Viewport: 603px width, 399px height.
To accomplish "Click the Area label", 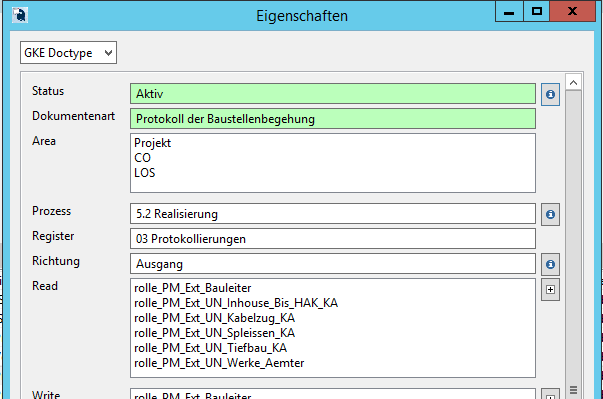I will (x=44, y=141).
